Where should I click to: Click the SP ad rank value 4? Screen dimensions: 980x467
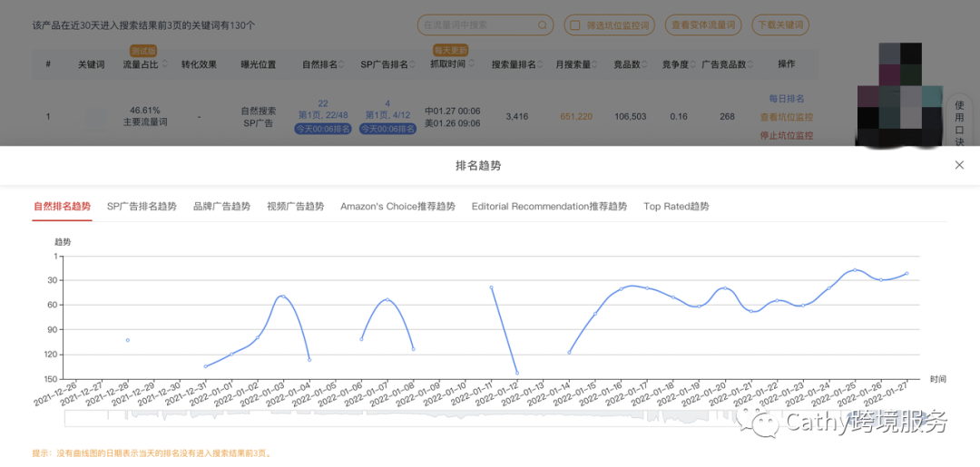388,103
